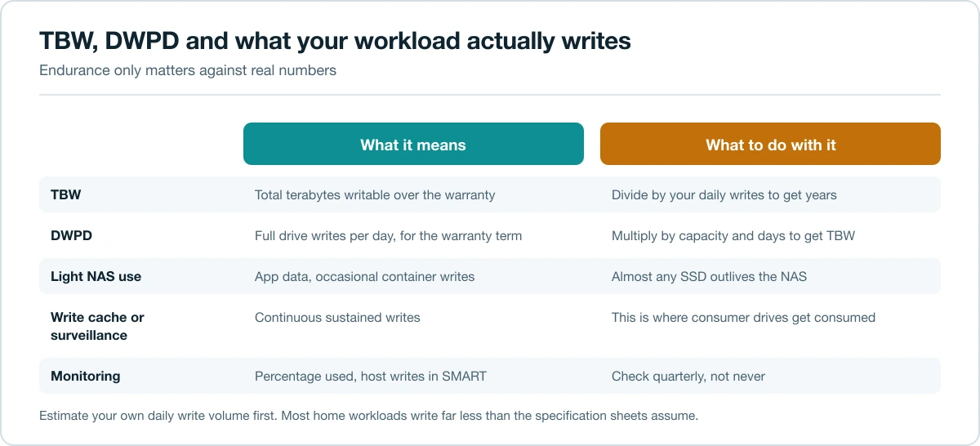
Task: Click 'Full drive writes per day, for the warranty term'
Action: click(x=388, y=236)
